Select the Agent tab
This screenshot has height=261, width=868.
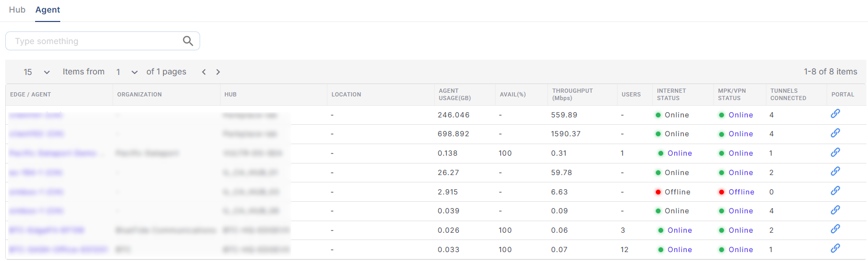(48, 10)
